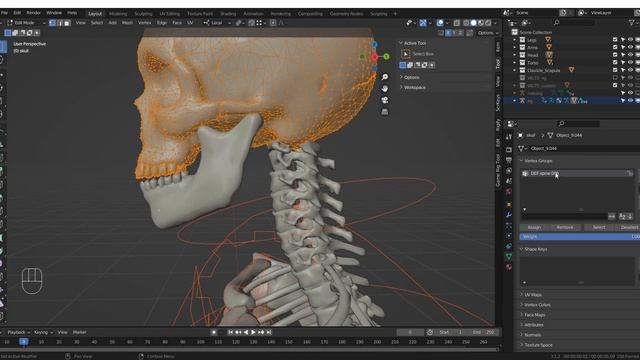Expand the Legs collection in outliner

515,40
